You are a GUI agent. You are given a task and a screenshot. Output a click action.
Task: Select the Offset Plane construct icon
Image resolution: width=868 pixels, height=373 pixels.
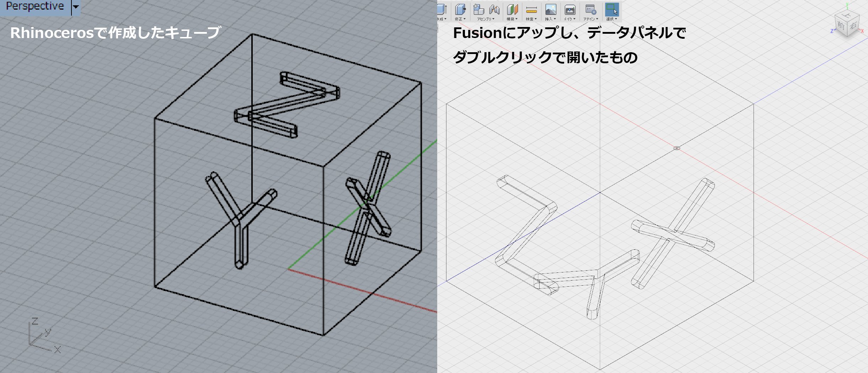coord(512,9)
